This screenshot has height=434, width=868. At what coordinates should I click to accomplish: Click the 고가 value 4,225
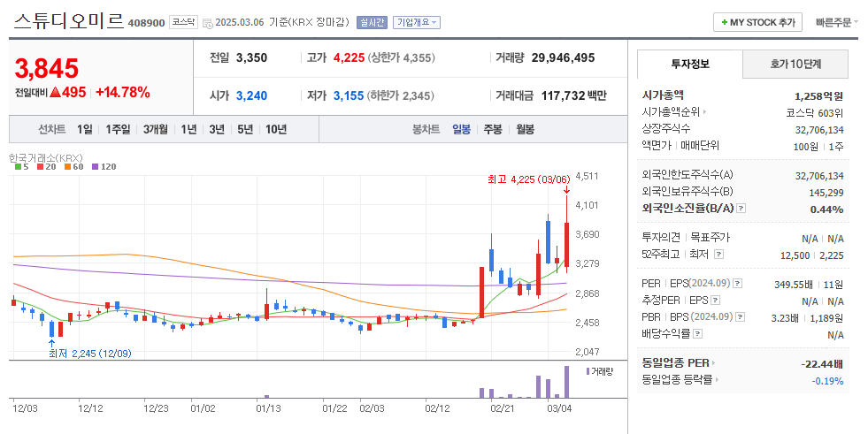coord(349,58)
